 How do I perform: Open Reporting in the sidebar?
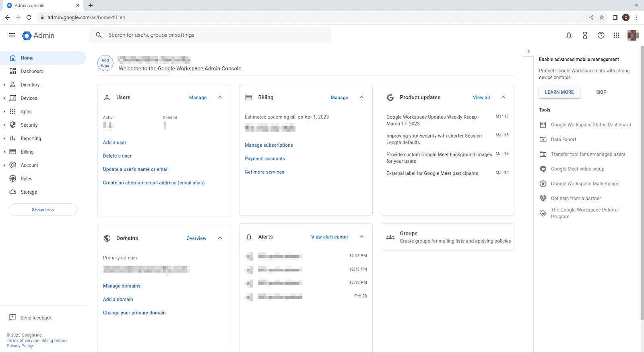pos(43,138)
